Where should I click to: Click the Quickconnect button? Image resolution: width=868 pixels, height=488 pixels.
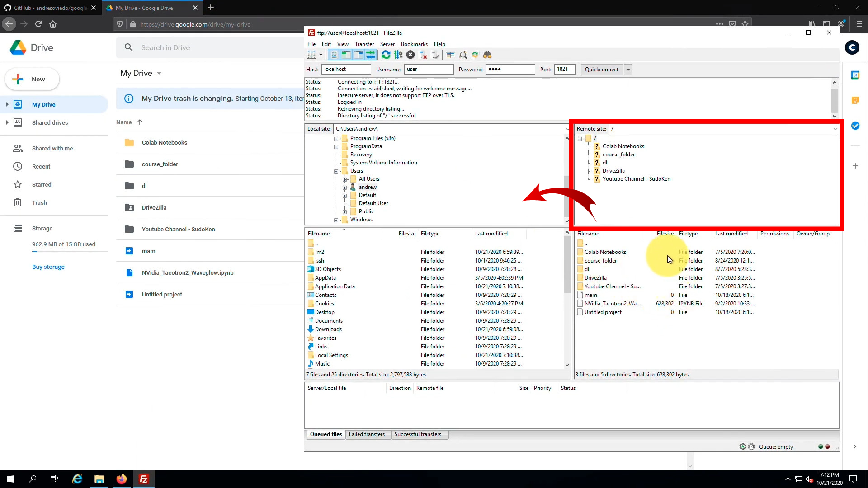pyautogui.click(x=601, y=70)
